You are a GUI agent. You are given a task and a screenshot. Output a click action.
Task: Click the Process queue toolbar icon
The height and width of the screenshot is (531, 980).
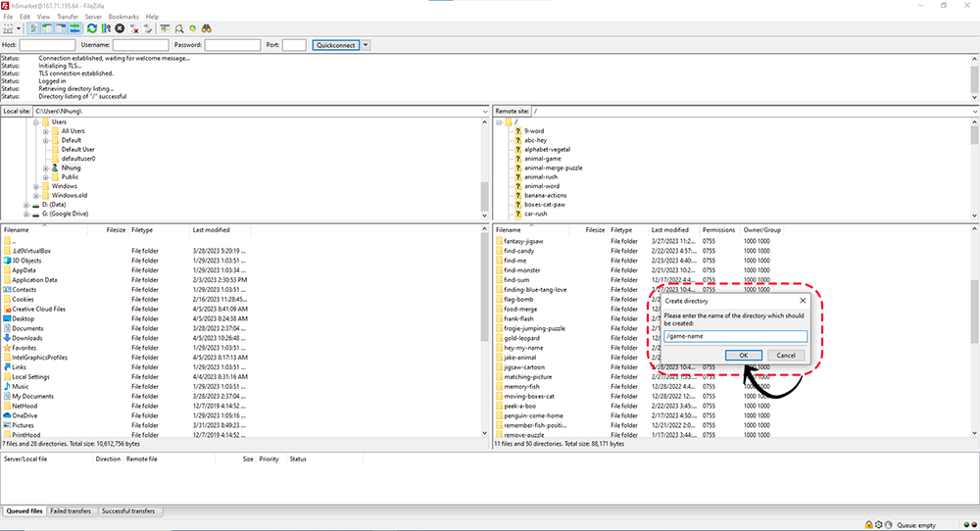[105, 28]
